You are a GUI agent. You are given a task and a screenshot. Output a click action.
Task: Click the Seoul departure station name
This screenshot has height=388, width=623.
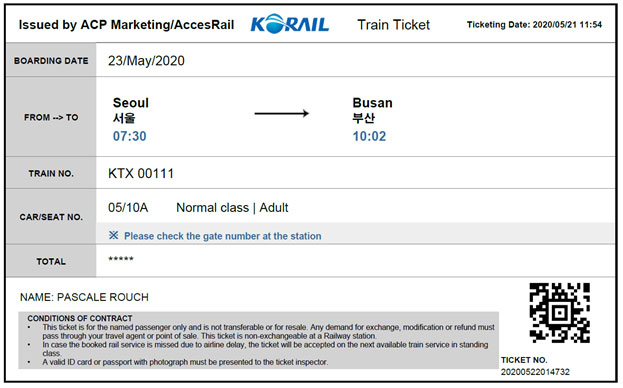pos(131,103)
